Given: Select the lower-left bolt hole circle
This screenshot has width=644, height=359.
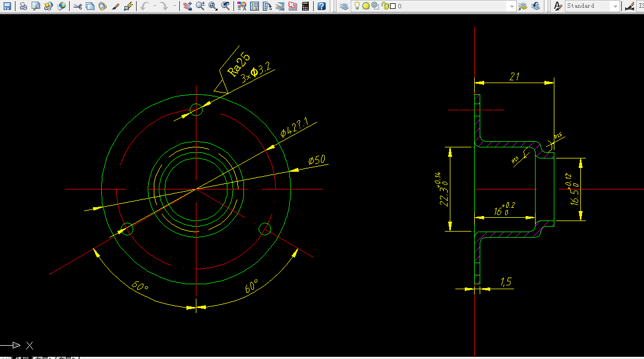Looking at the screenshot, I should pyautogui.click(x=127, y=229).
